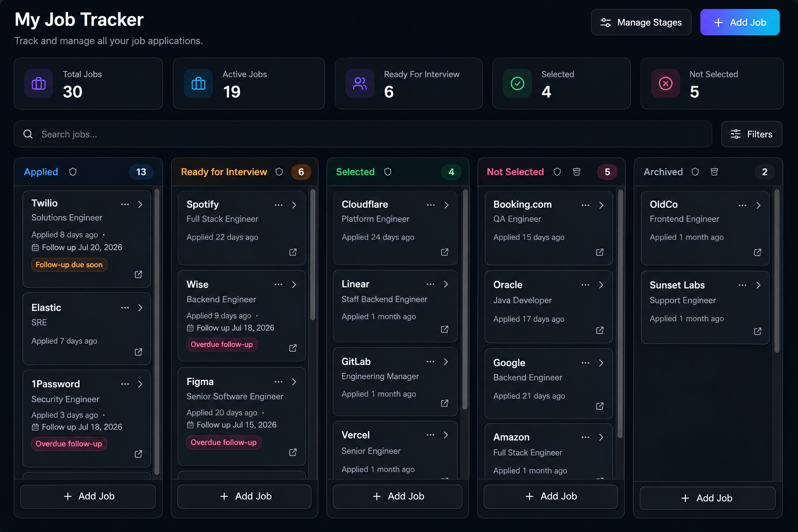This screenshot has height=532, width=798.
Task: Expand the Linear job card chevron
Action: [x=446, y=284]
